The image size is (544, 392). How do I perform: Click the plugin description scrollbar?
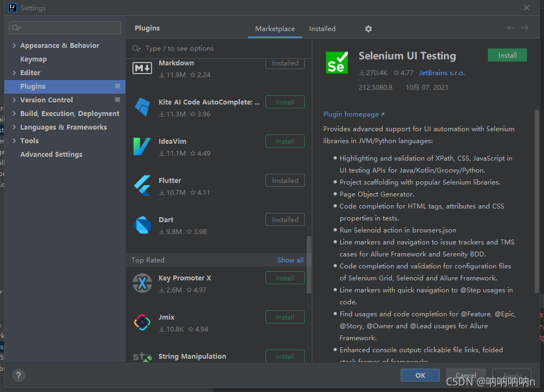[x=537, y=201]
